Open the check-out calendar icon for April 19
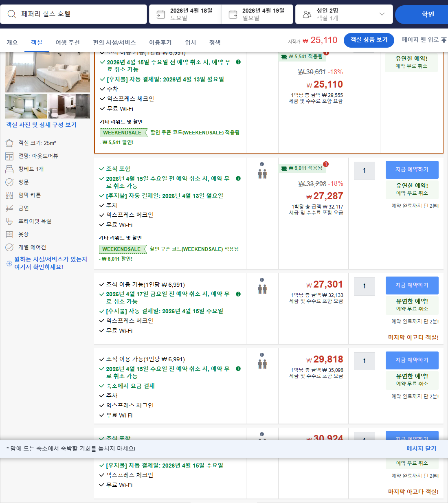 tap(233, 15)
